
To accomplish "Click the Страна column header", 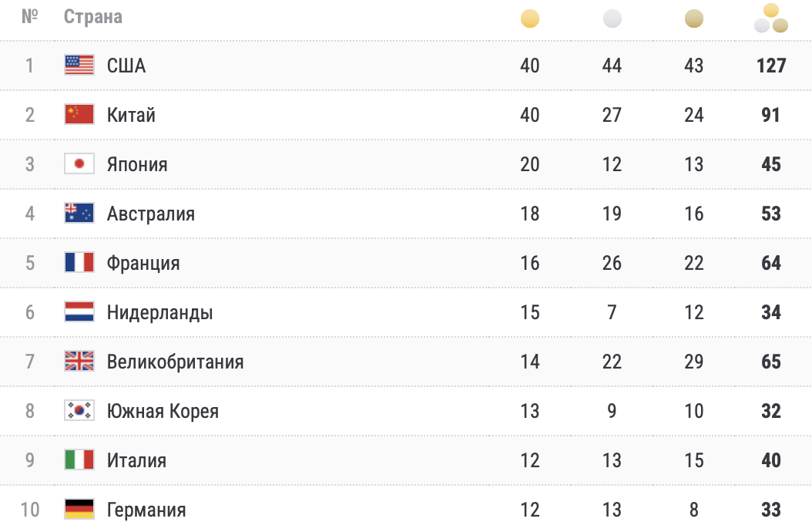I will (x=92, y=17).
